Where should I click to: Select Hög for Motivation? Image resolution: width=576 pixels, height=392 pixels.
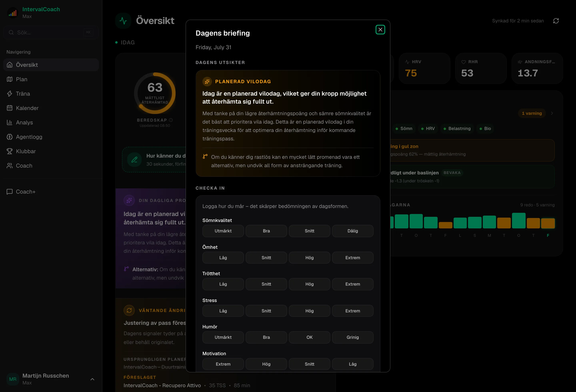(266, 364)
